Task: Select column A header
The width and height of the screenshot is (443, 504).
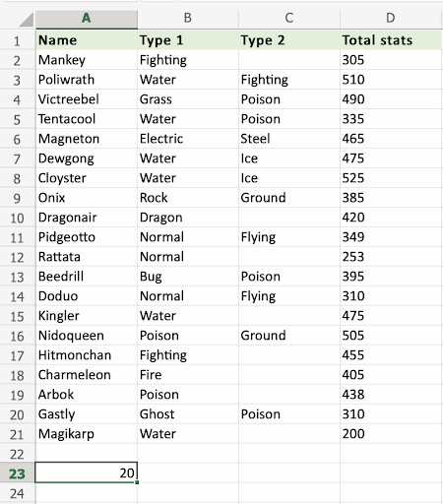Action: pyautogui.click(x=87, y=19)
